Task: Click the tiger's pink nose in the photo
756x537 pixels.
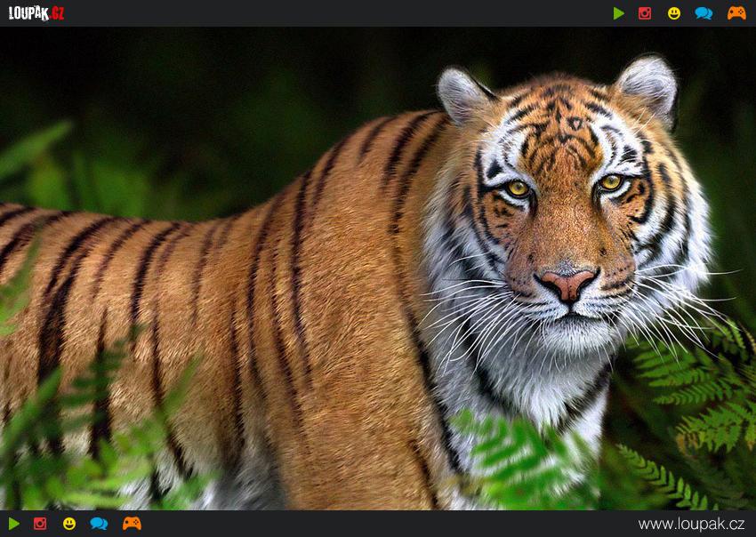Action: click(x=567, y=285)
